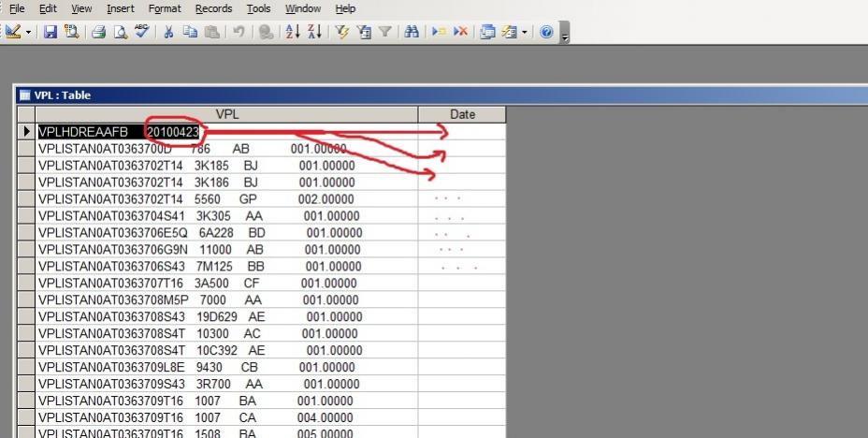Expand the New Object dropdown arrow
The image size is (868, 438).
[x=524, y=32]
